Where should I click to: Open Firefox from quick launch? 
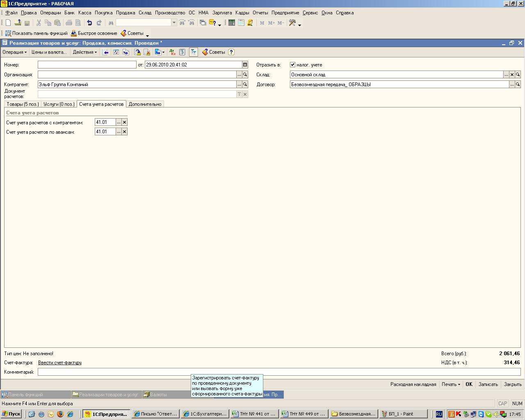60,414
